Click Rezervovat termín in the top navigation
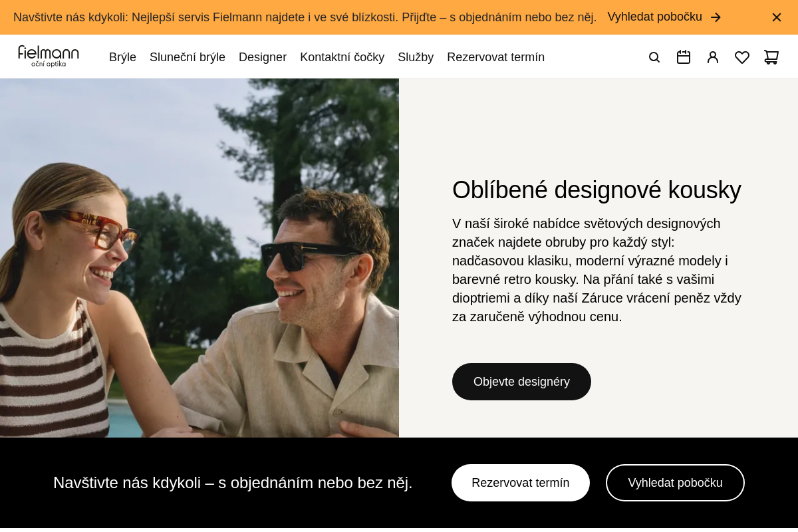The image size is (798, 532). tap(495, 57)
